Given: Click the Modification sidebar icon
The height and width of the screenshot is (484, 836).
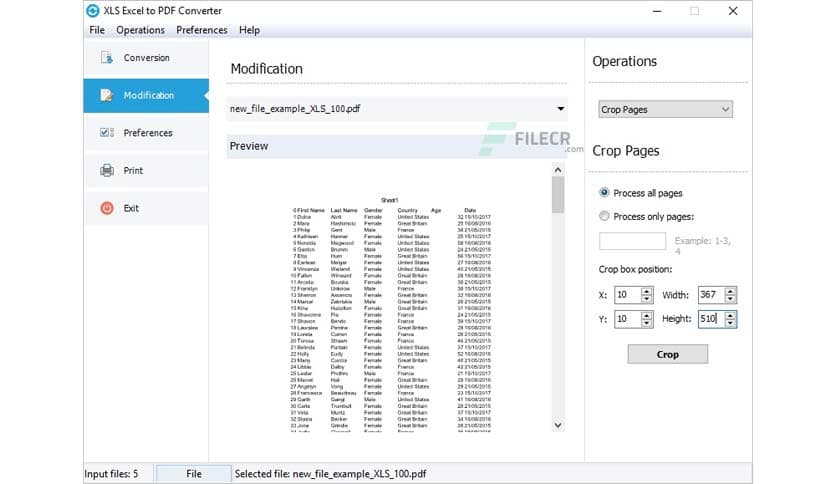Looking at the screenshot, I should tap(107, 95).
